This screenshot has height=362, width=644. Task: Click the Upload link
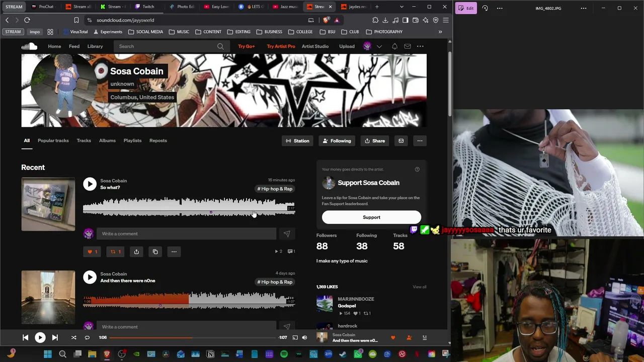coord(347,46)
